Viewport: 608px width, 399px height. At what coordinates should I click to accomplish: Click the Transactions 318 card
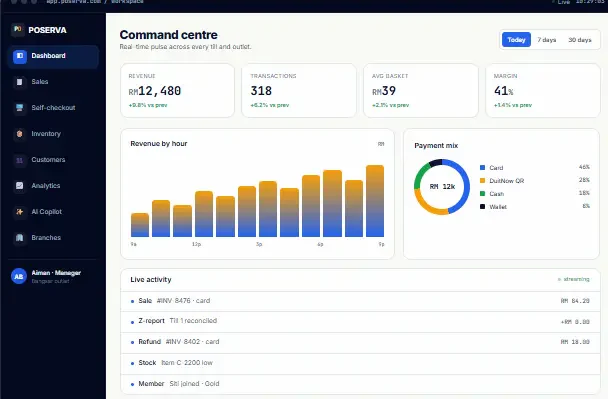(299, 91)
